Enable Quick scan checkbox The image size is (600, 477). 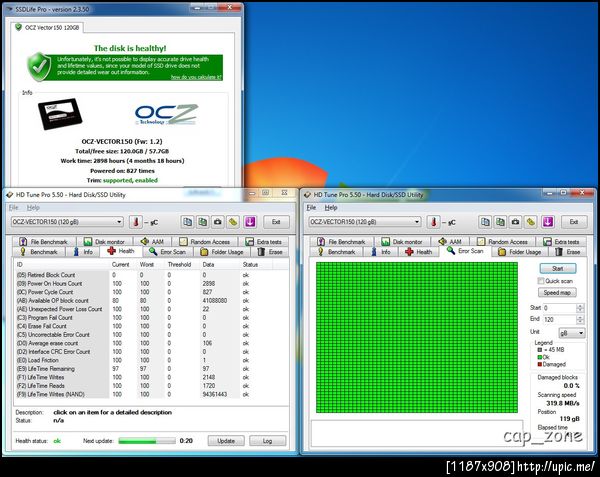coord(541,281)
